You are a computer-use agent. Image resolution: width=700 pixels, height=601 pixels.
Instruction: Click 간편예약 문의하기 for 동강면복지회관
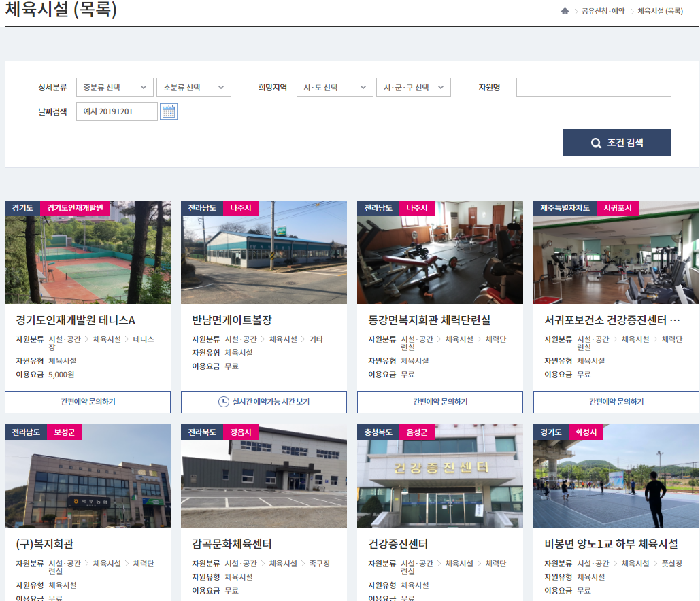pyautogui.click(x=439, y=402)
